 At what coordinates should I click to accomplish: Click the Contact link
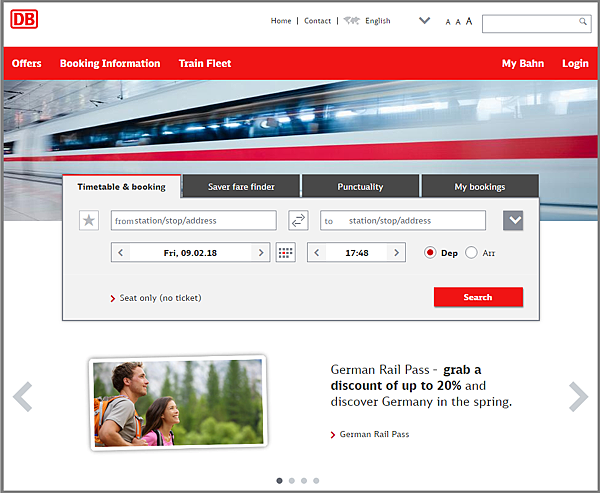click(317, 21)
